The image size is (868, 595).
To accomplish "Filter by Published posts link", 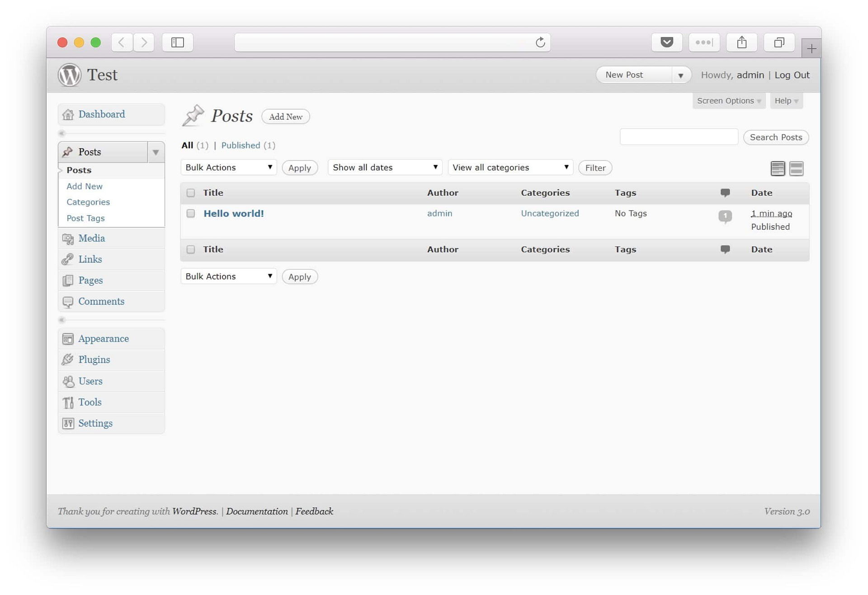I will [241, 146].
